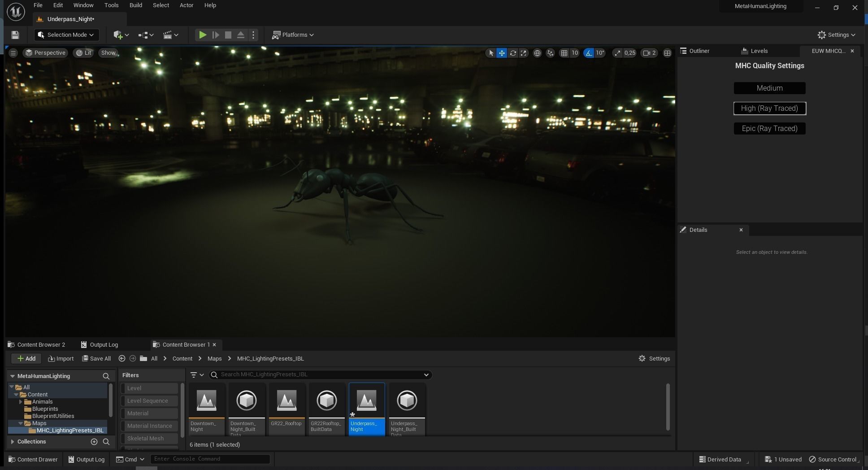Select the GR22_Rooftop level thumbnail
The height and width of the screenshot is (470, 868).
(x=287, y=409)
